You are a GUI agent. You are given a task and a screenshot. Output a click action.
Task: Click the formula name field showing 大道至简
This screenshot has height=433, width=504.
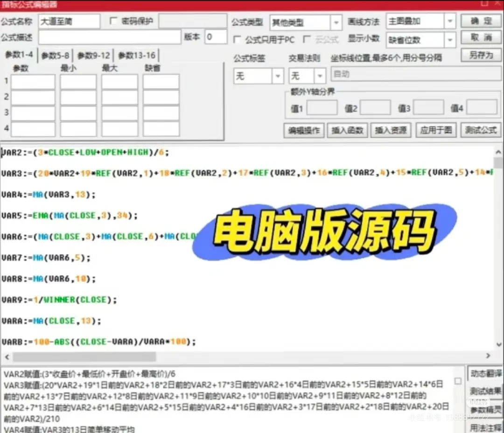[x=69, y=21]
